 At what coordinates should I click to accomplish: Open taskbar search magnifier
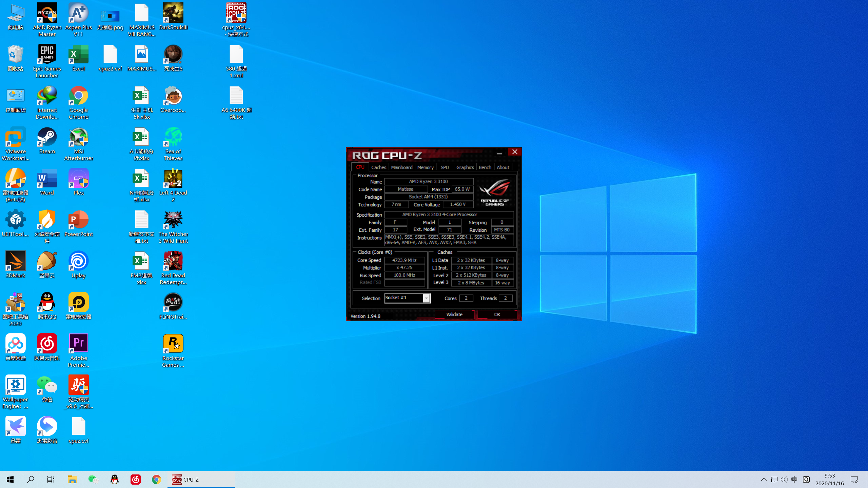point(31,480)
